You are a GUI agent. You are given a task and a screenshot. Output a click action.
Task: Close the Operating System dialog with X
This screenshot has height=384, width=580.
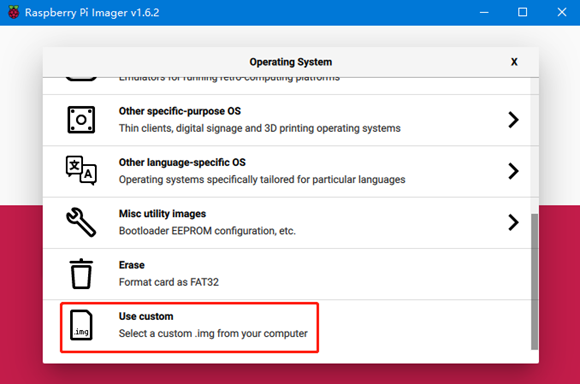514,62
